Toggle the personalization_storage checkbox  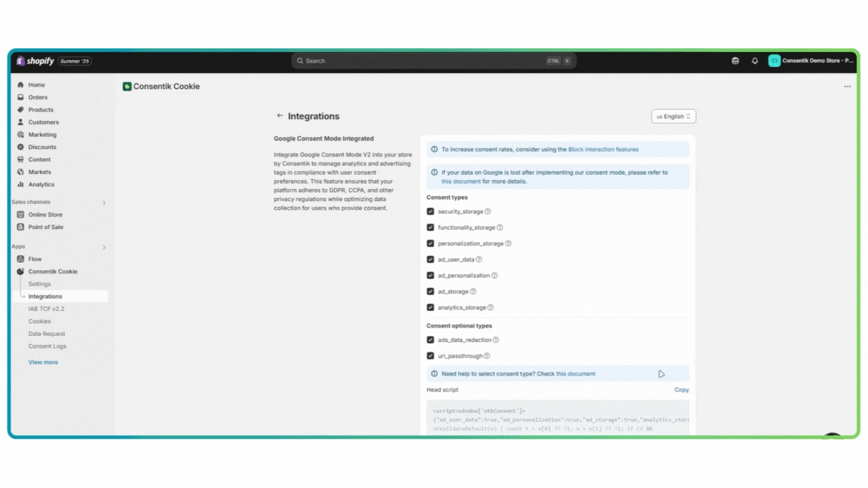point(430,243)
